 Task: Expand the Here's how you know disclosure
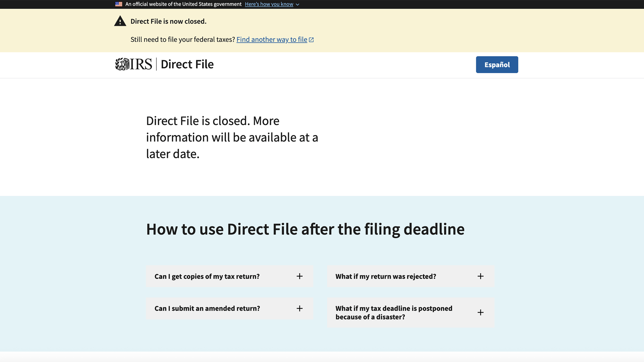269,4
